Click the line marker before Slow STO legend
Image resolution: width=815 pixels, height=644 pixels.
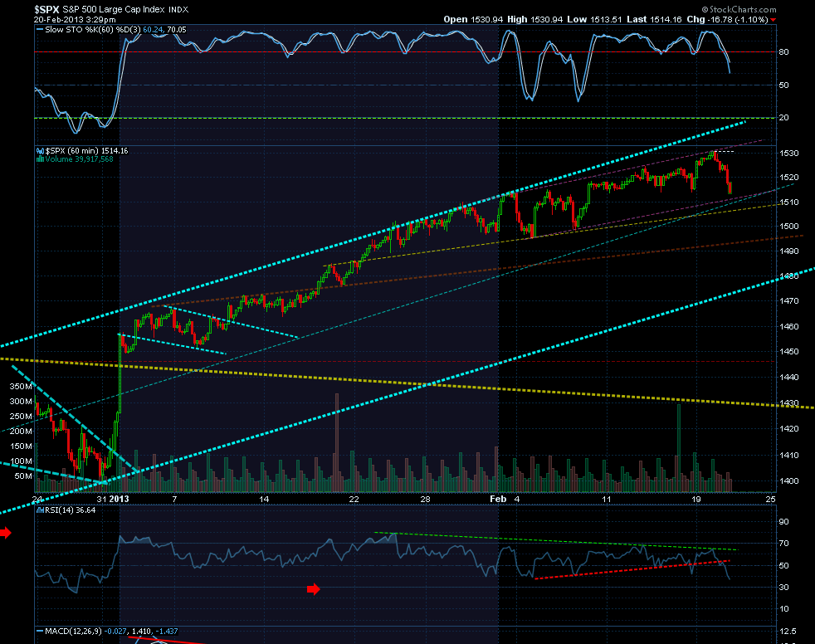point(40,30)
